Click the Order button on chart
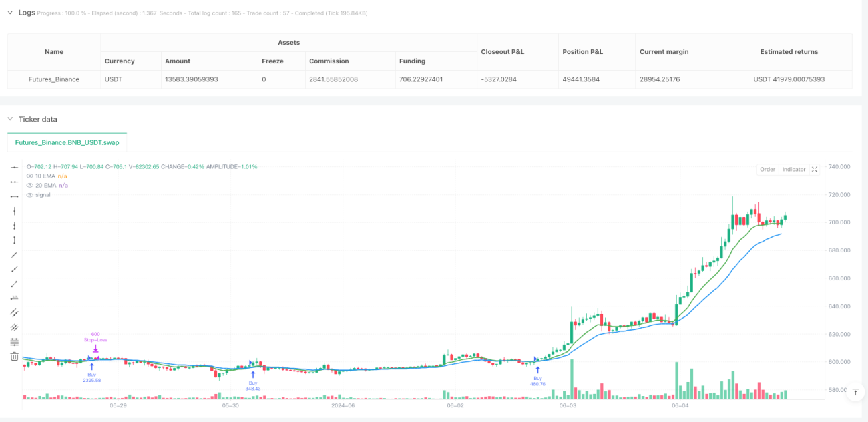 click(x=767, y=170)
